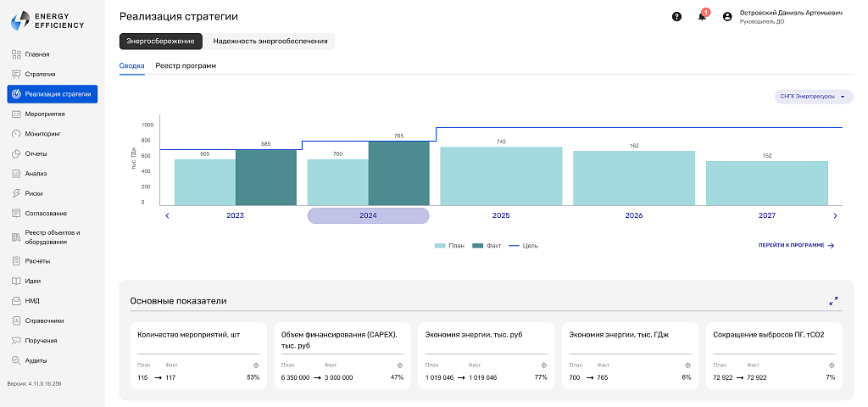Screen dimensions: 868x407
Task: Open the help question mark icon
Action: [x=676, y=17]
